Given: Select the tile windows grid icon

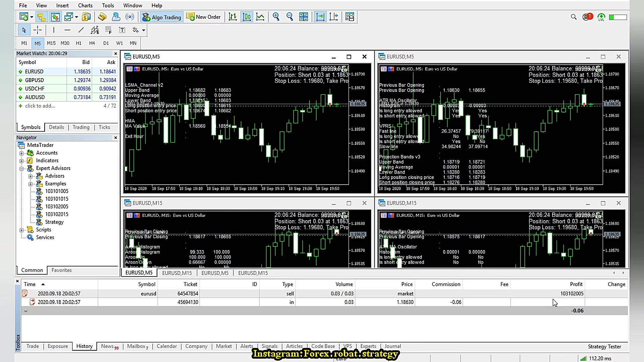Looking at the screenshot, I should click(x=304, y=17).
